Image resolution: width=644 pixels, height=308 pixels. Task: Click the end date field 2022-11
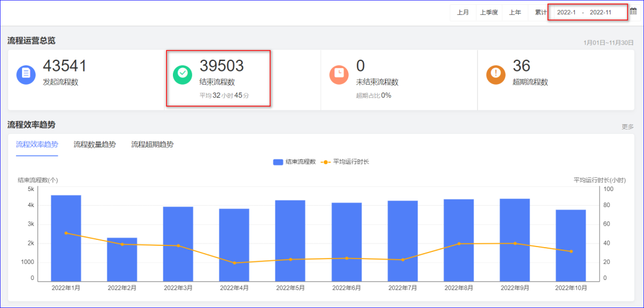(600, 13)
